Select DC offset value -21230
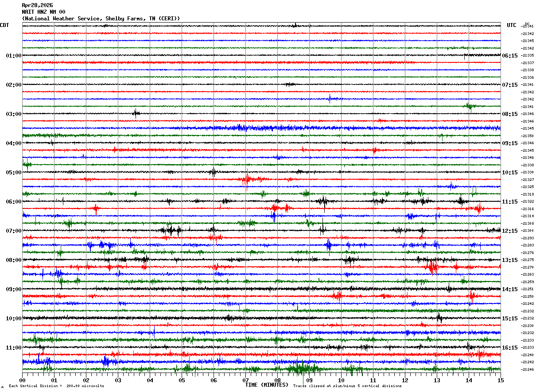 point(528,326)
